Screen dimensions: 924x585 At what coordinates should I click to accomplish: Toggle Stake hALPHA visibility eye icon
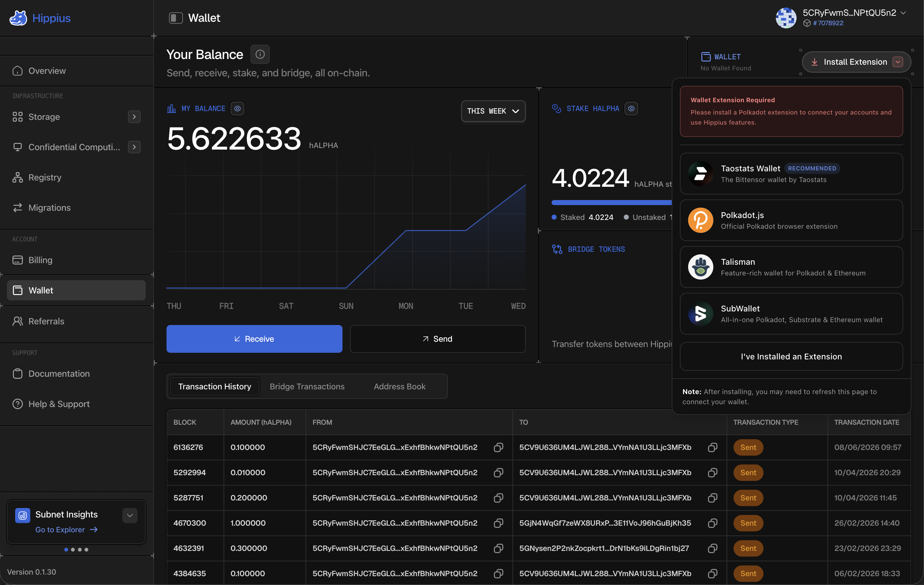[x=631, y=109]
